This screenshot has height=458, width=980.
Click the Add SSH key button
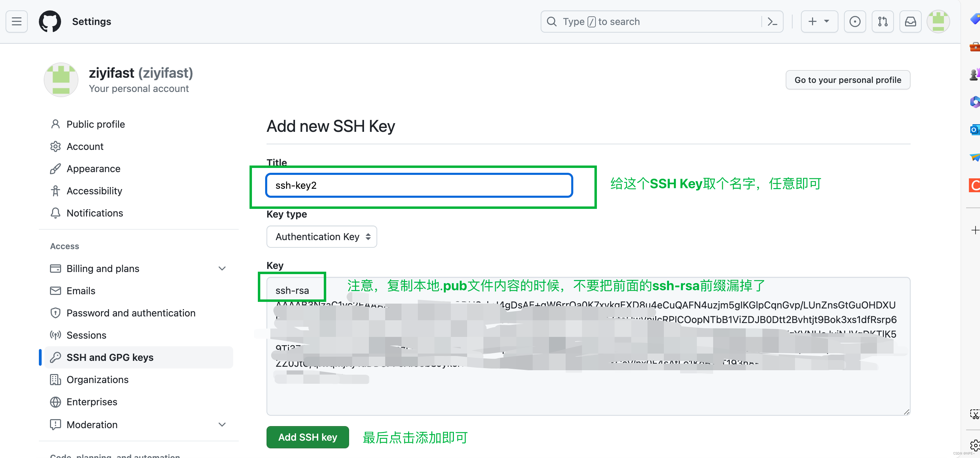(307, 437)
